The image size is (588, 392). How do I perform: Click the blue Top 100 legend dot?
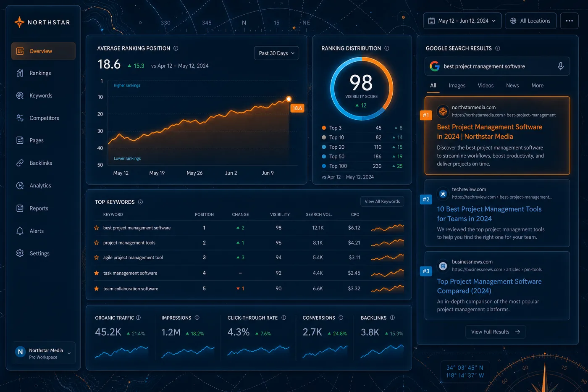click(324, 166)
